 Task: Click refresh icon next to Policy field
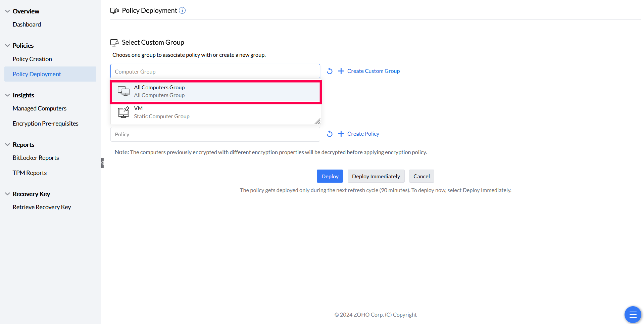click(330, 134)
